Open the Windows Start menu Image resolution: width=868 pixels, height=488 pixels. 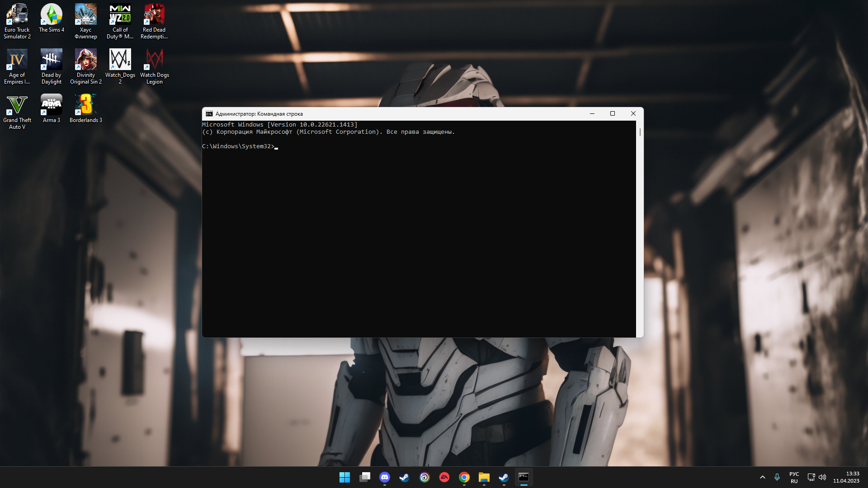(344, 477)
